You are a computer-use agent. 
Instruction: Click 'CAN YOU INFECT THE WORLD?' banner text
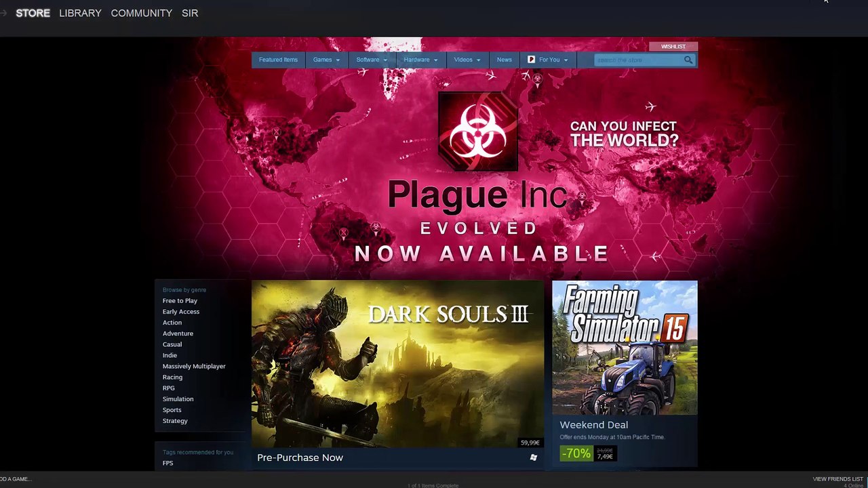click(x=624, y=134)
